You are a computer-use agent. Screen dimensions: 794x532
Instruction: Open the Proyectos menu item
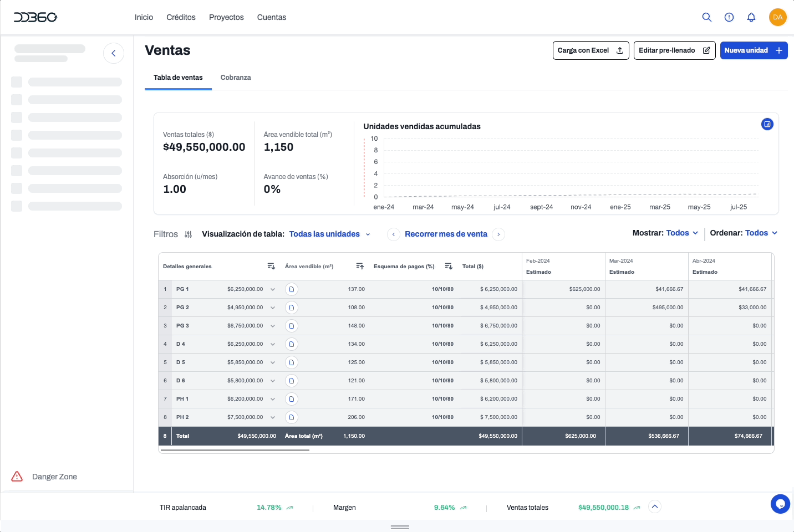(x=226, y=17)
